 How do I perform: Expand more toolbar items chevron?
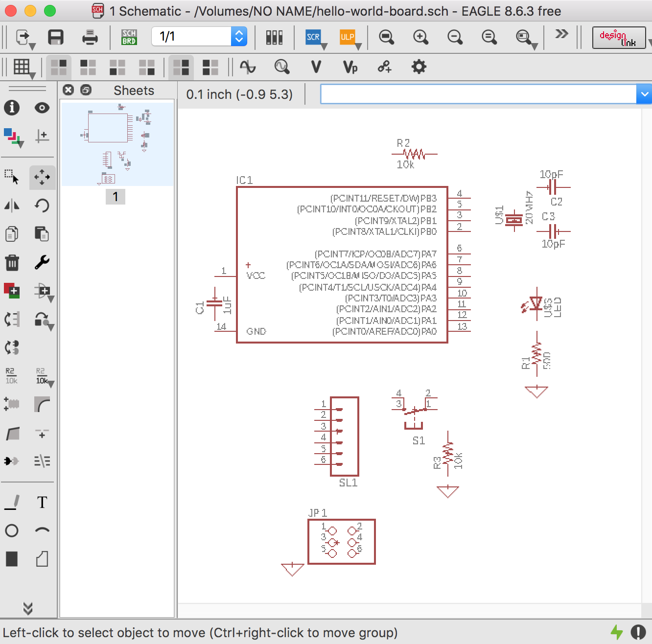point(561,34)
